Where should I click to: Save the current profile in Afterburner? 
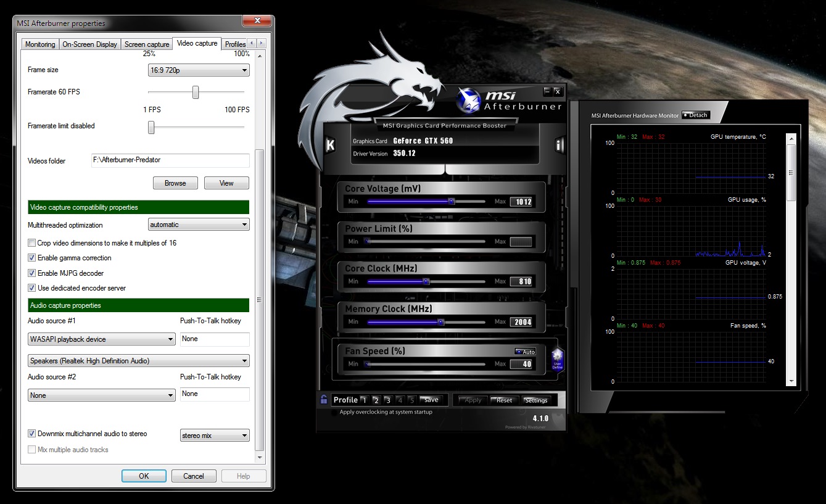[x=431, y=400]
